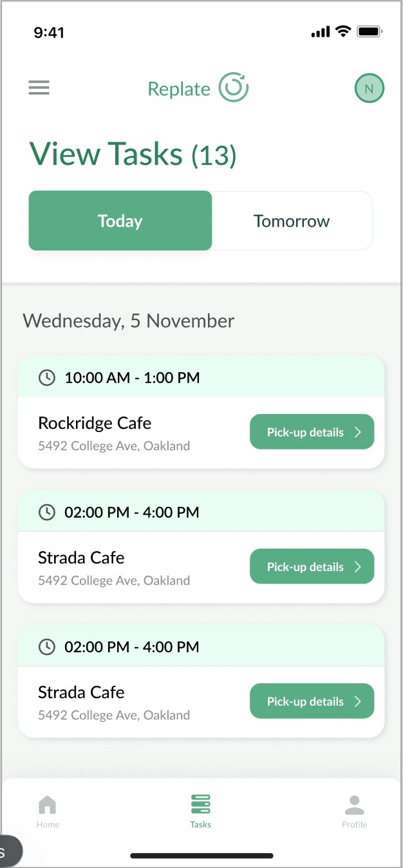Screen dimensions: 403x868
Task: Click the Profile label in navigation
Action: (x=354, y=824)
